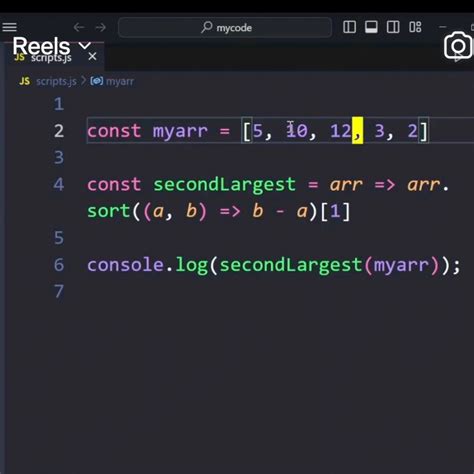Click line number 2 in gutter

point(59,131)
